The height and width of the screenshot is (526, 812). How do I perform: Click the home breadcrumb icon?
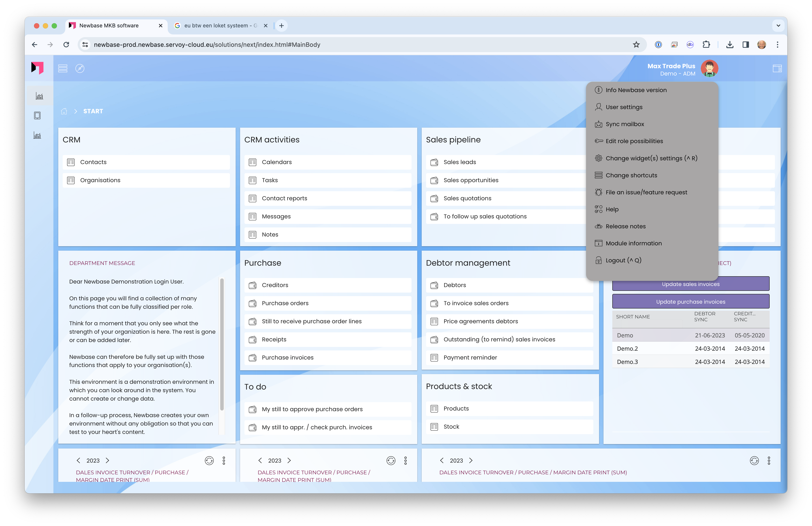point(64,111)
